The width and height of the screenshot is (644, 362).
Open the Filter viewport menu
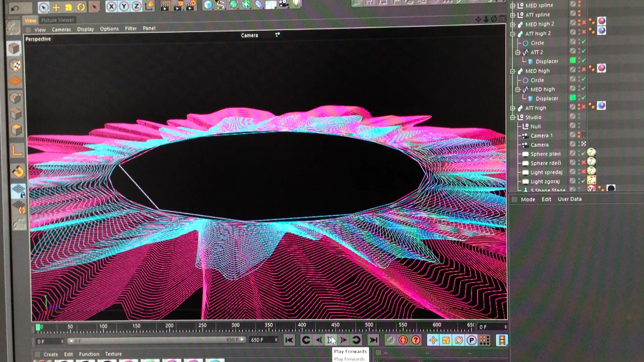click(x=131, y=28)
